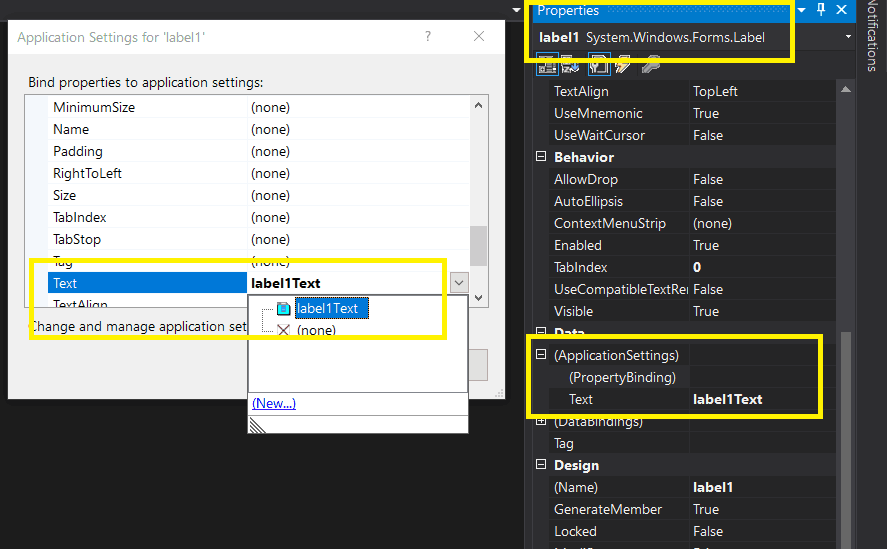The width and height of the screenshot is (887, 549).
Task: Select (none) in the binding dropdown list
Action: click(x=316, y=330)
